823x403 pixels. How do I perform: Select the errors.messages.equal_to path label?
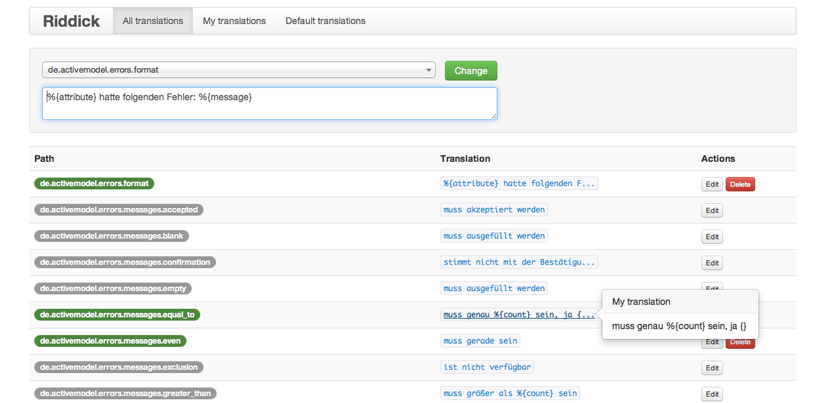pos(117,315)
